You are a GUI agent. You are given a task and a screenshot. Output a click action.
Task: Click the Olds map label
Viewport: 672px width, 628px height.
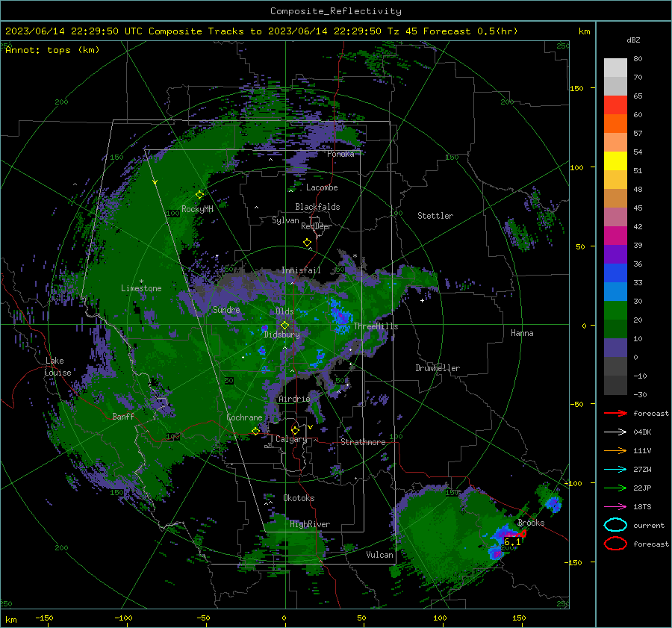click(284, 311)
